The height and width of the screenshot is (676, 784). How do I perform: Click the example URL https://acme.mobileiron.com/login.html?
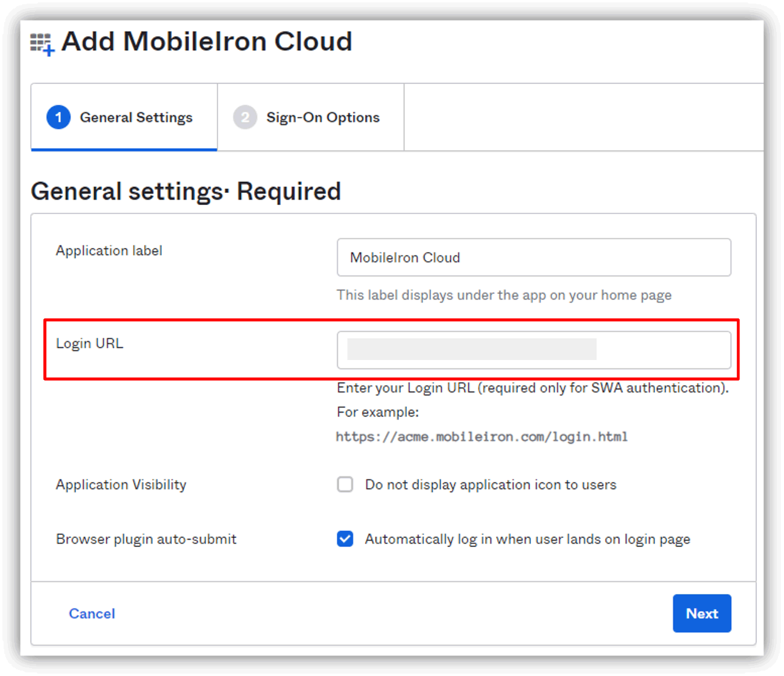[x=481, y=437]
